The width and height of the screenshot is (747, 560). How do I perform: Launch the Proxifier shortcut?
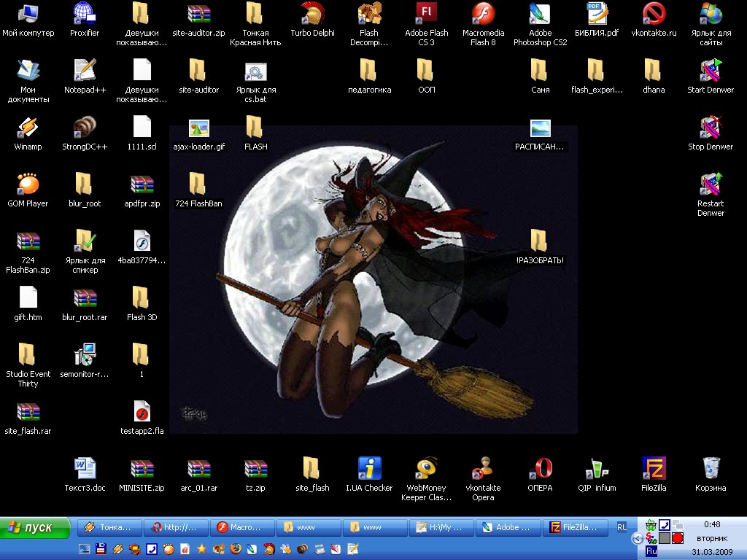click(85, 20)
